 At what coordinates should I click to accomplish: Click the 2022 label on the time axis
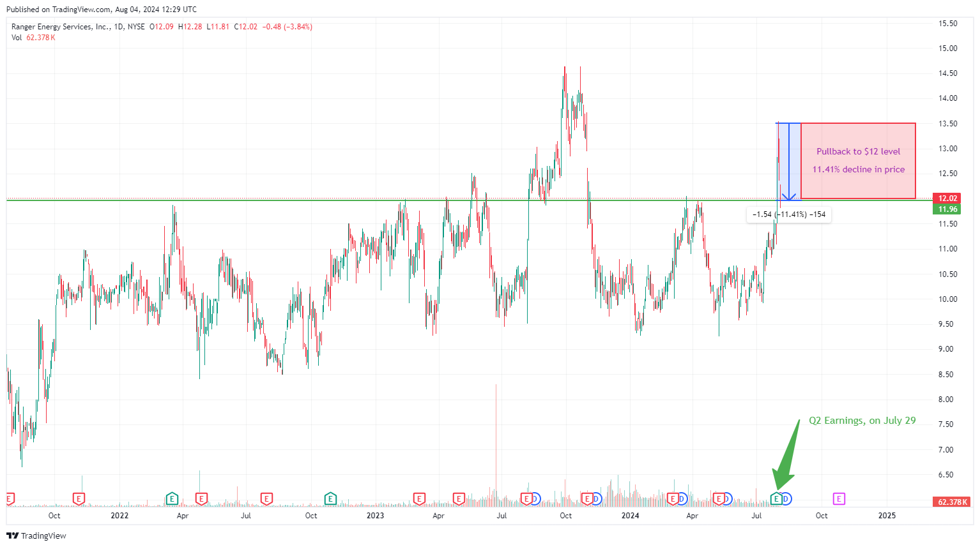pos(119,515)
